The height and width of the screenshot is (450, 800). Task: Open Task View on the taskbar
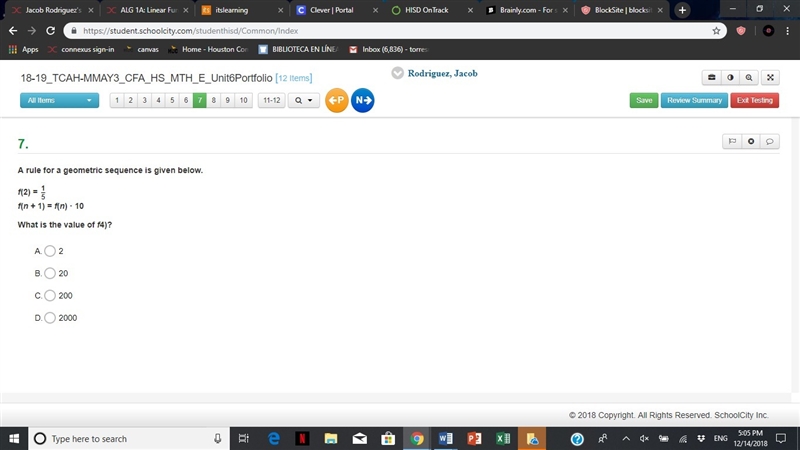coord(243,439)
